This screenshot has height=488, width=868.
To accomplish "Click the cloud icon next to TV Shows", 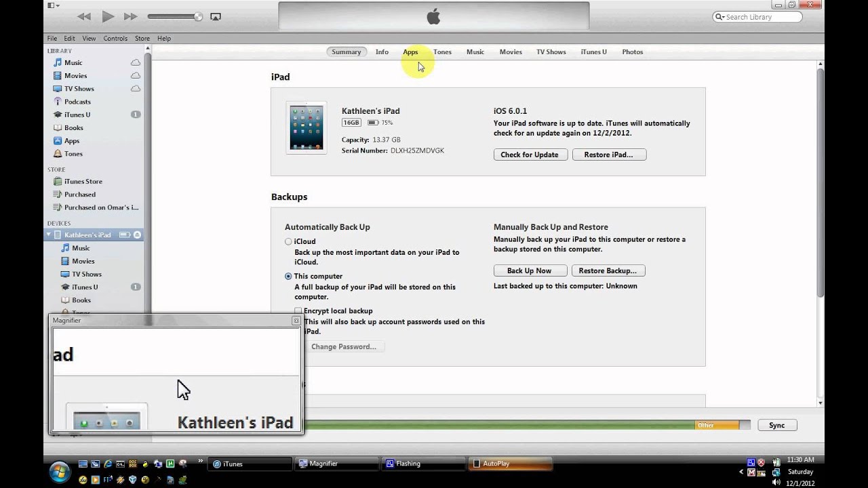I will 136,88.
